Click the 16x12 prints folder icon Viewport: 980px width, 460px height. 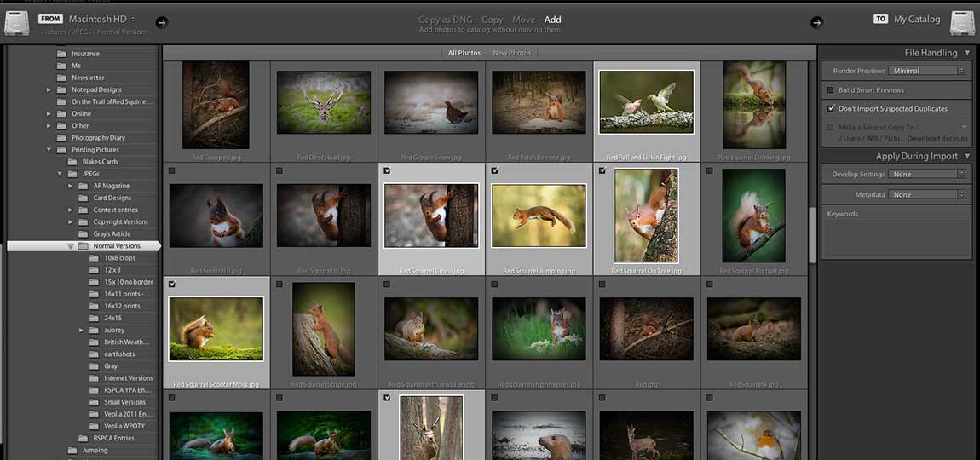(94, 306)
